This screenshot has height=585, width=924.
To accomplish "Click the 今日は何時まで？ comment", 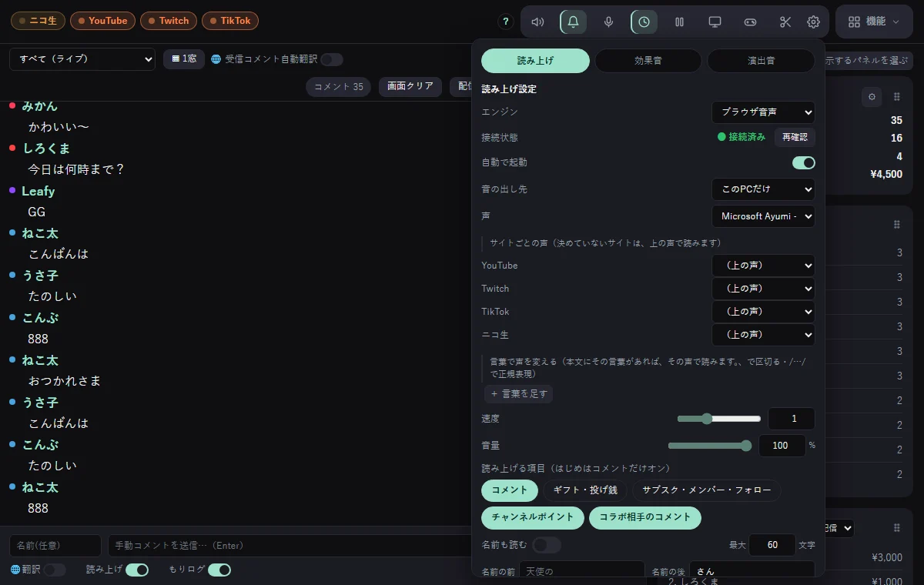I will coord(76,169).
